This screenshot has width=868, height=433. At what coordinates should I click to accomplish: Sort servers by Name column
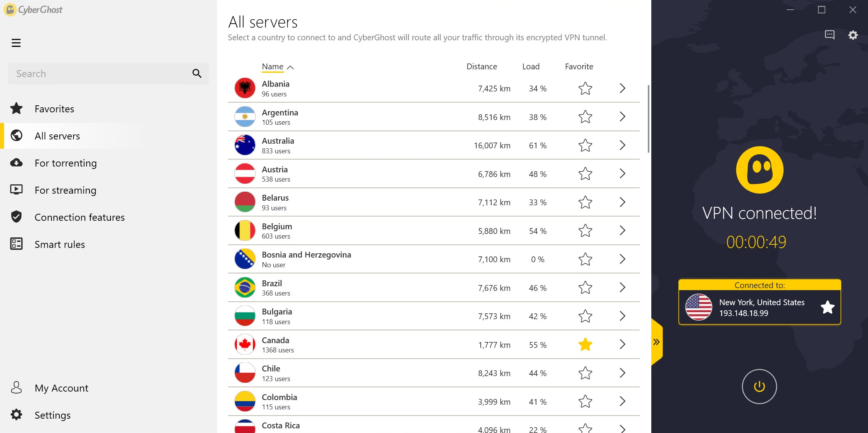coord(277,66)
